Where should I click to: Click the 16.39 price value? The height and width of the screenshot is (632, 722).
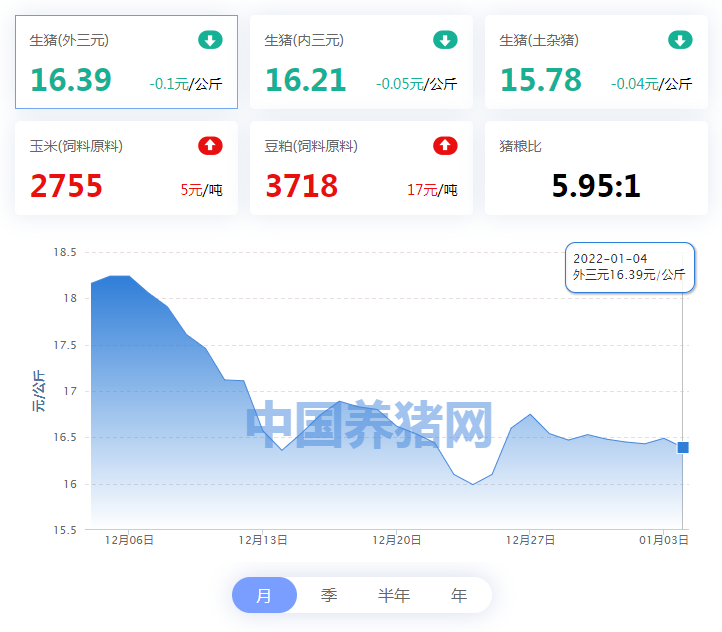pyautogui.click(x=71, y=80)
